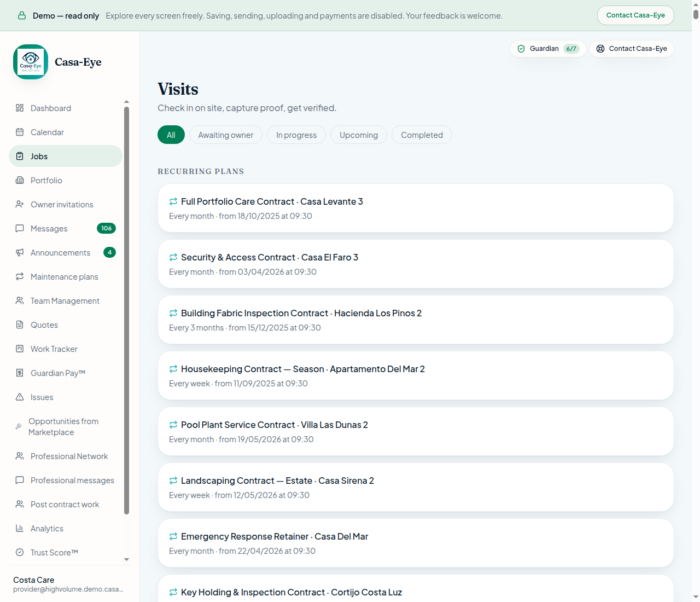The height and width of the screenshot is (602, 700).
Task: Open Pool Plant Service Contract plan
Action: 416,431
